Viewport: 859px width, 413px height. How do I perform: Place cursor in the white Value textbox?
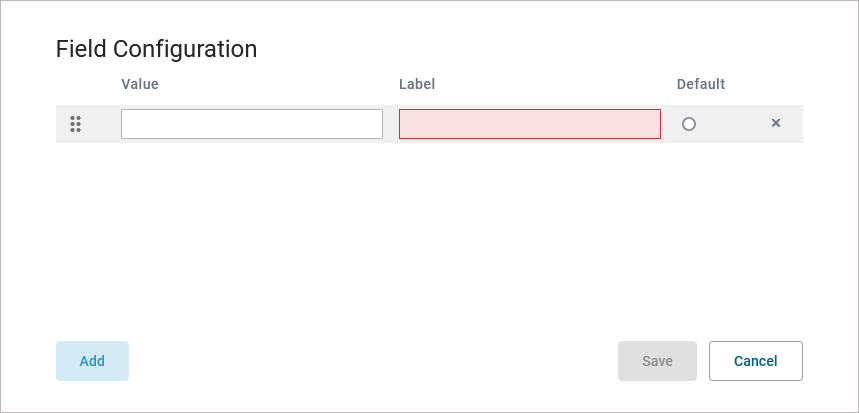[x=251, y=124]
